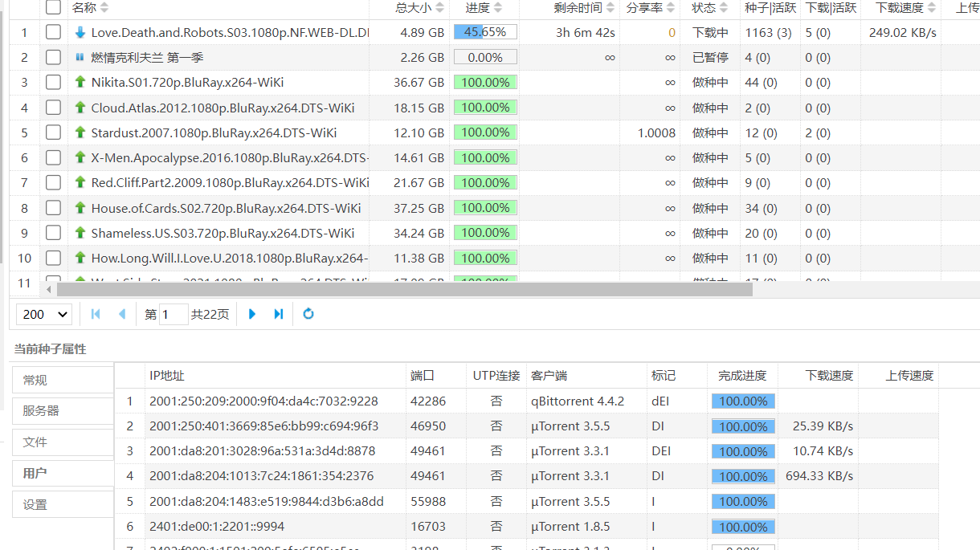Click the sort arrows next to 下载速度 header

[x=932, y=8]
